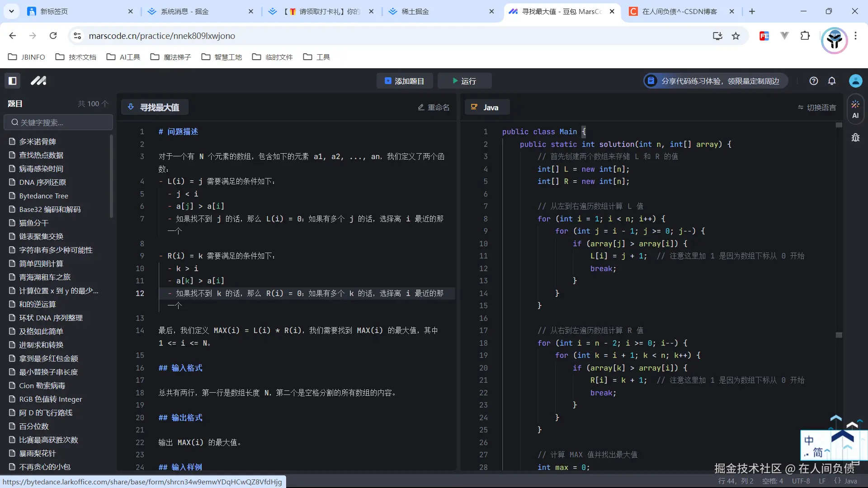This screenshot has height=488, width=868.
Task: Toggle the split view icon near 分享代码练习体验
Action: click(x=651, y=81)
